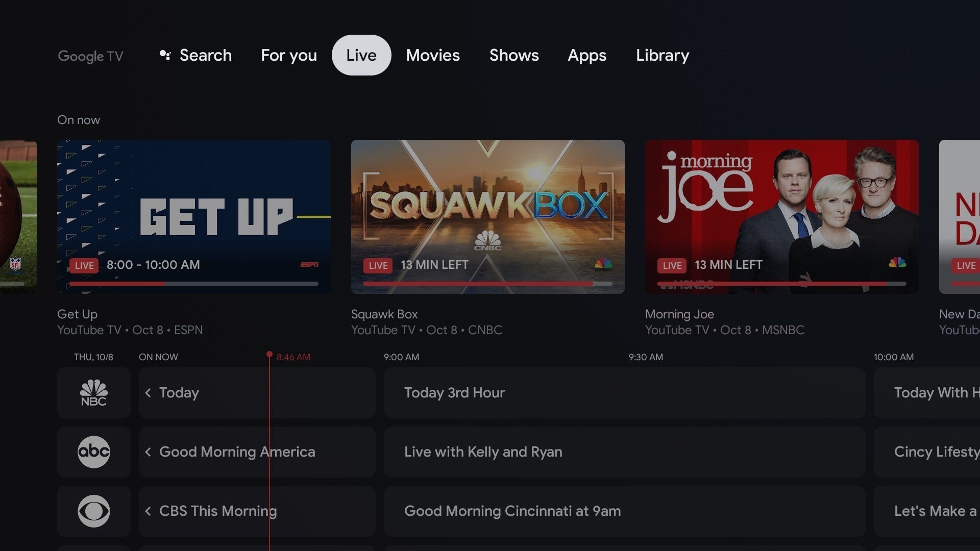Select the NBC channel logo
This screenshot has height=551, width=980.
point(94,393)
